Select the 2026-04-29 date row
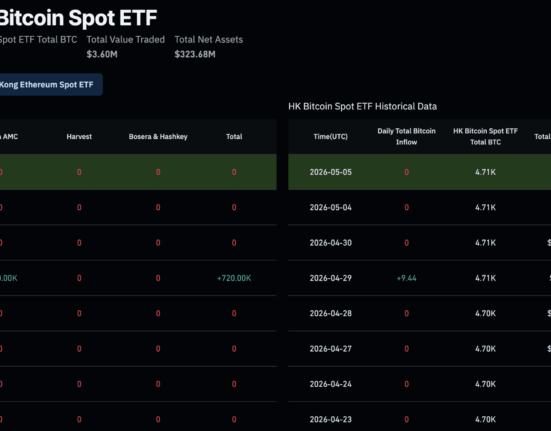The width and height of the screenshot is (551, 431). click(x=420, y=278)
